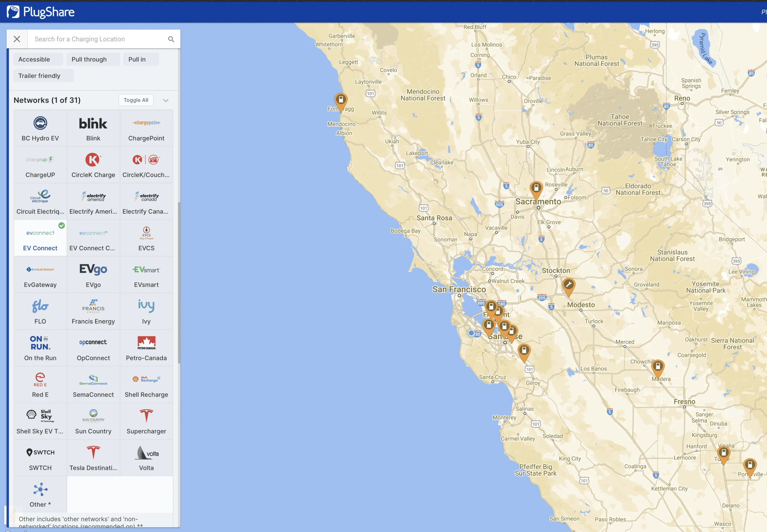
Task: Select the Shell Sky EV network
Action: (x=40, y=421)
